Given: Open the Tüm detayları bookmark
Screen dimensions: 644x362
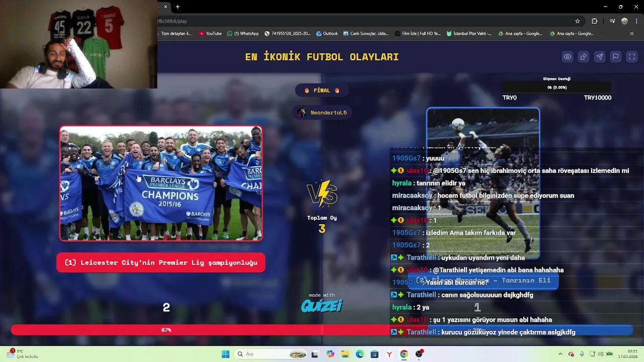Looking at the screenshot, I should point(175,34).
